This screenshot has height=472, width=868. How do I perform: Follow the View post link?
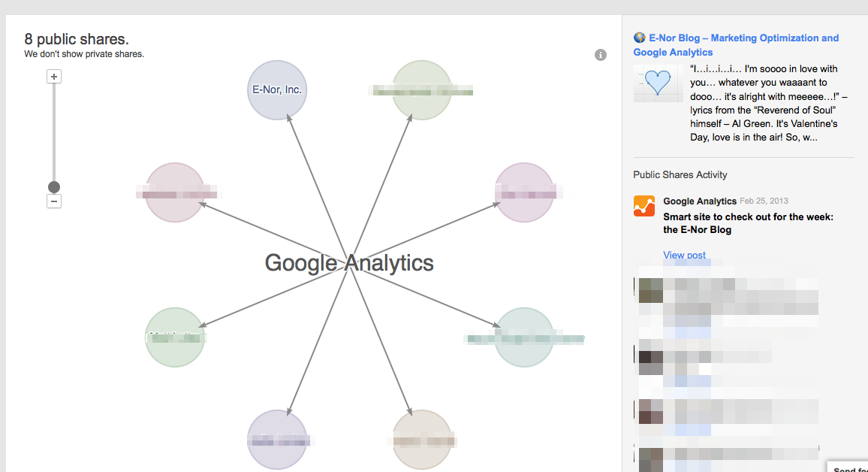(x=684, y=255)
